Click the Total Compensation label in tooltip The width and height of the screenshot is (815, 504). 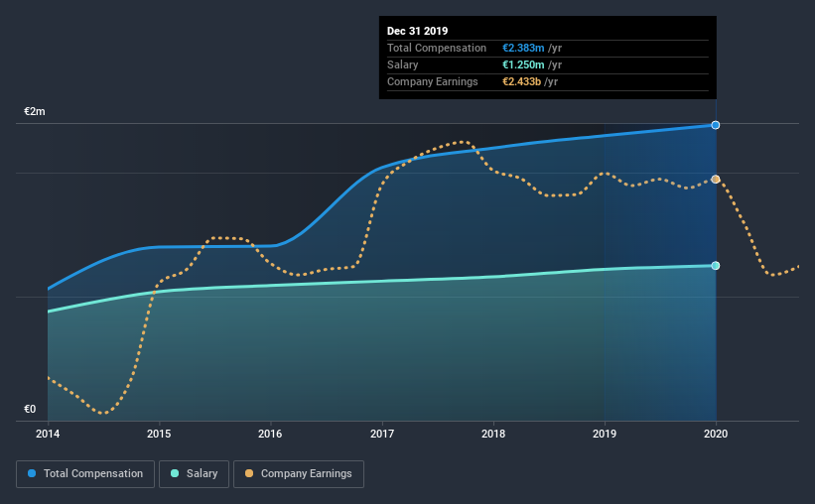437,48
